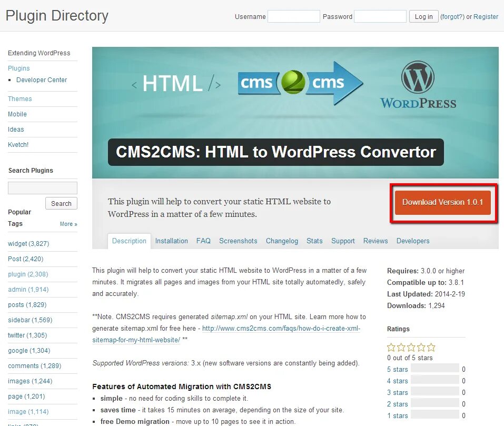Switch to the Stats tab
The height and width of the screenshot is (426, 504).
point(314,241)
